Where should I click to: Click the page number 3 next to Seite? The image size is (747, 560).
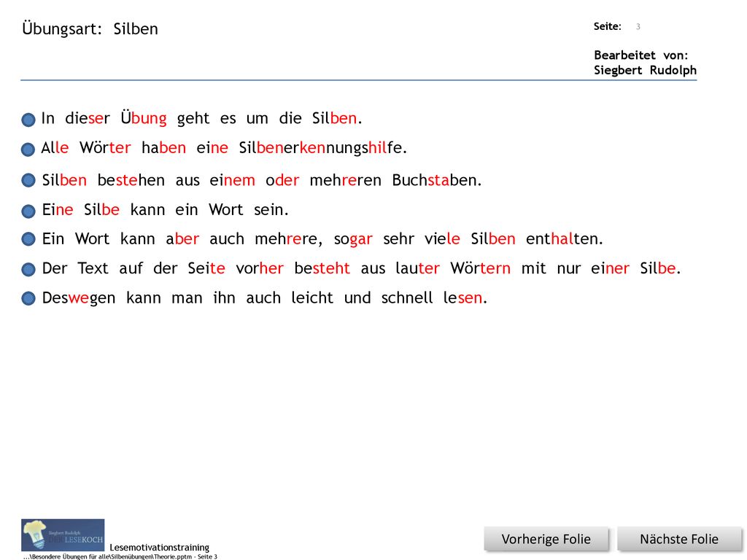[x=638, y=27]
